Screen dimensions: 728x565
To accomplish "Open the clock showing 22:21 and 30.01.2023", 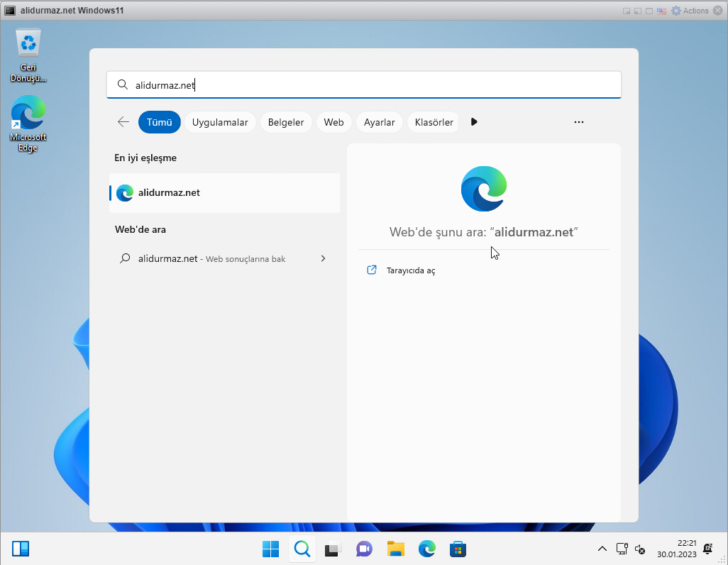I will point(676,549).
